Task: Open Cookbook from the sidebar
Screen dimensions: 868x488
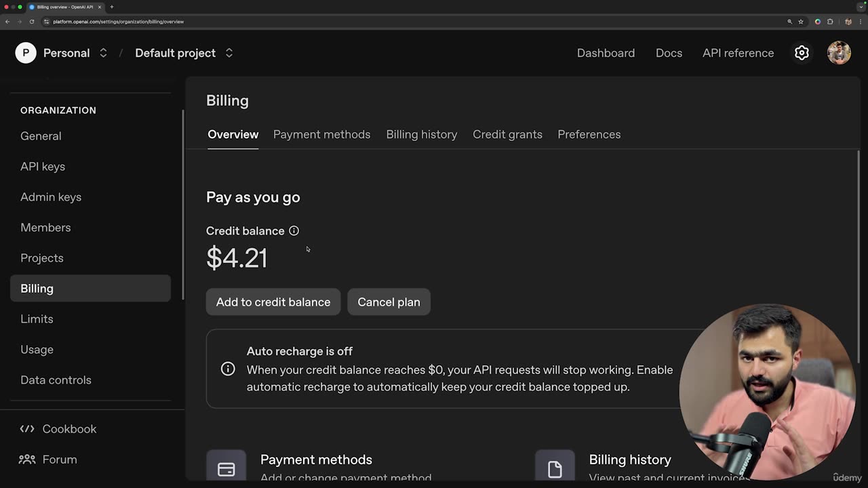Action: coord(58,429)
